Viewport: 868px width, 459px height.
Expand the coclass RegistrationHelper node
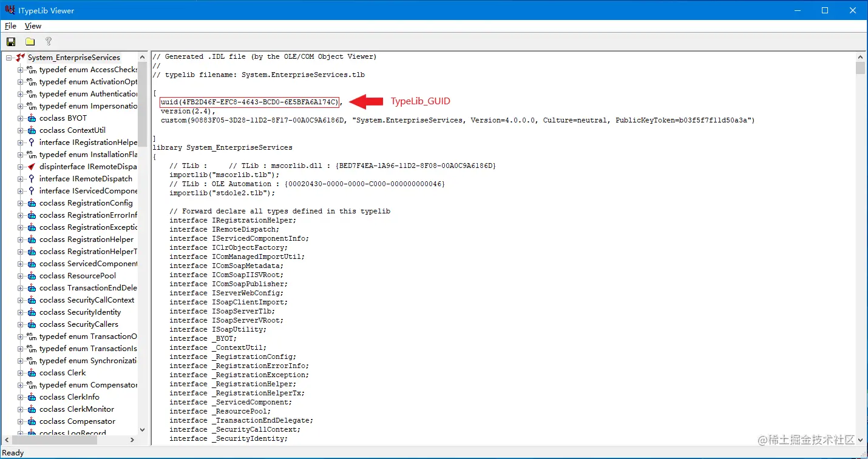(21, 240)
